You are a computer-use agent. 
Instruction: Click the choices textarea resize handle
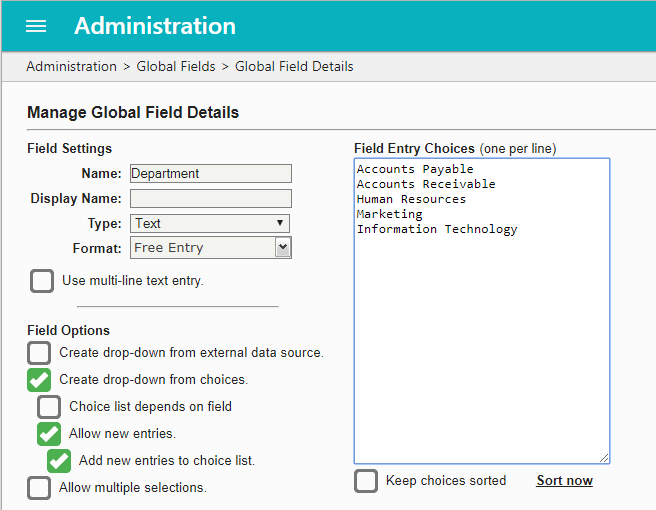(x=604, y=458)
